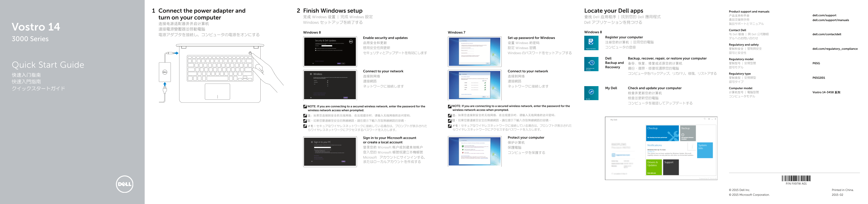This screenshot has width=868, height=204.
Task: Click the 'Windows Not Up-To-Date' notification
Action: [x=656, y=150]
